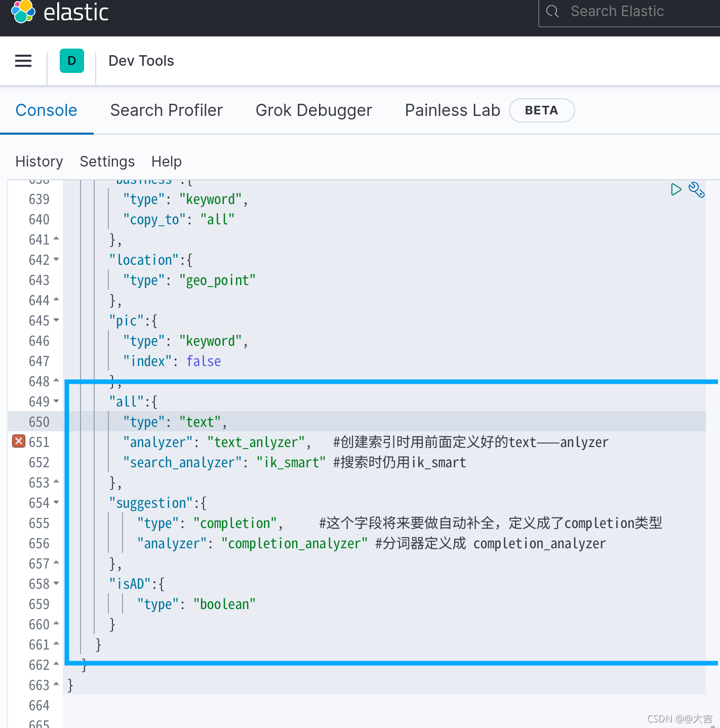Click the "suggestion" key
This screenshot has width=720, height=728.
pos(151,503)
